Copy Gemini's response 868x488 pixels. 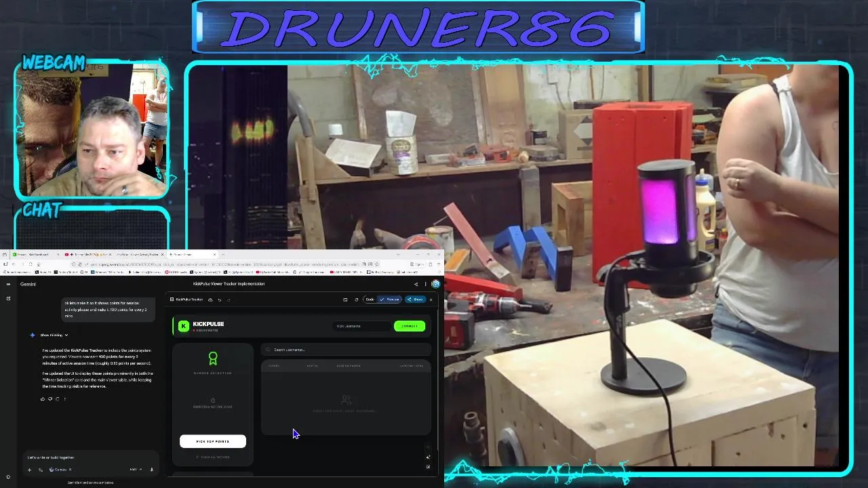57,399
